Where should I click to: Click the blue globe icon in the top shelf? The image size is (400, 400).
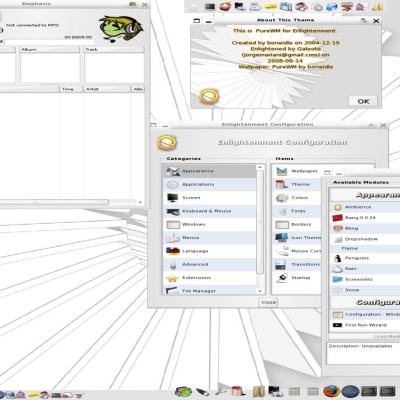click(x=332, y=7)
